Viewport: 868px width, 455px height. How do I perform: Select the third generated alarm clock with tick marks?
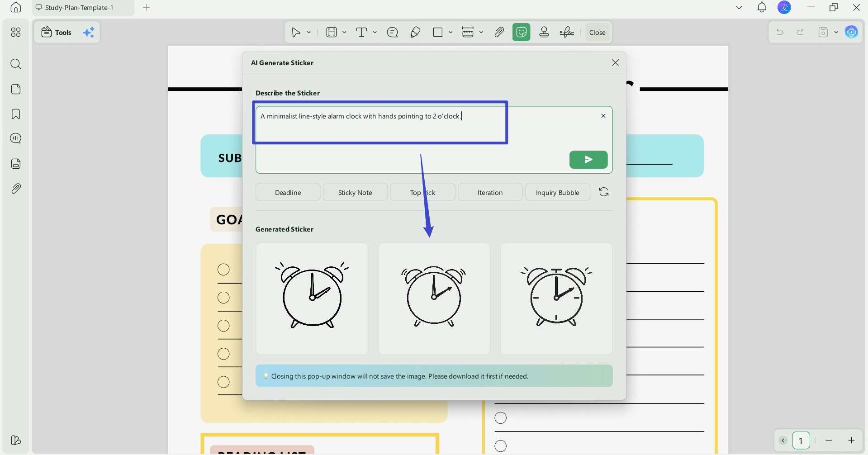coord(556,299)
